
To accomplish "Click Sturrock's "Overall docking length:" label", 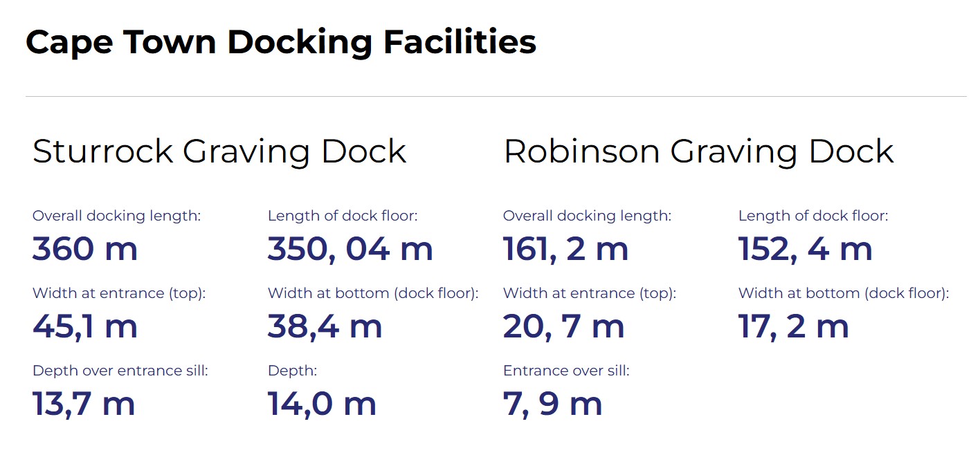I will [116, 216].
